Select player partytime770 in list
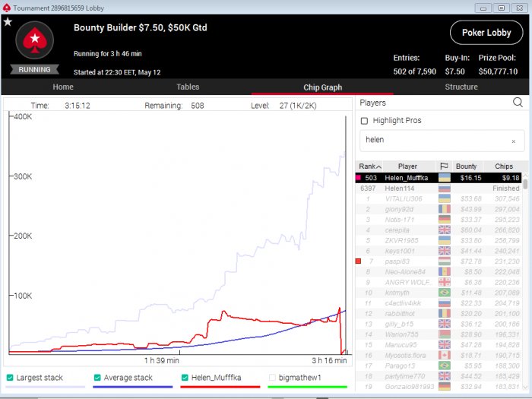Image resolution: width=532 pixels, height=399 pixels. point(439,376)
